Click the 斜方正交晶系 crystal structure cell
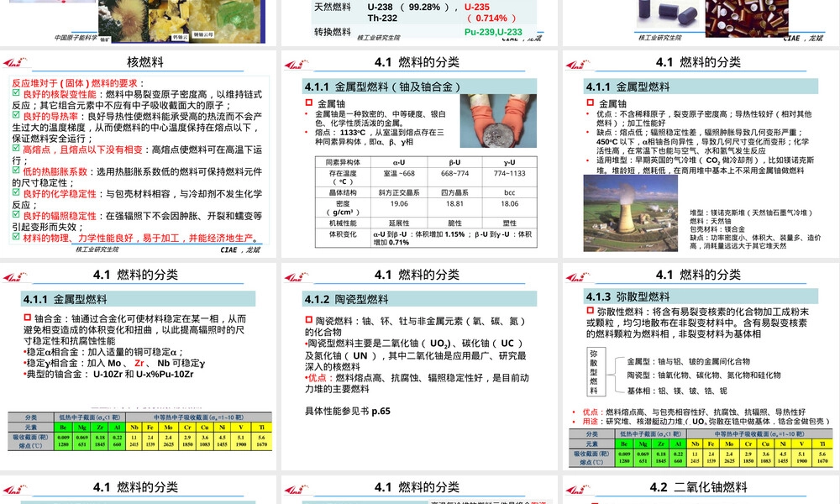The image size is (840, 504). click(399, 192)
